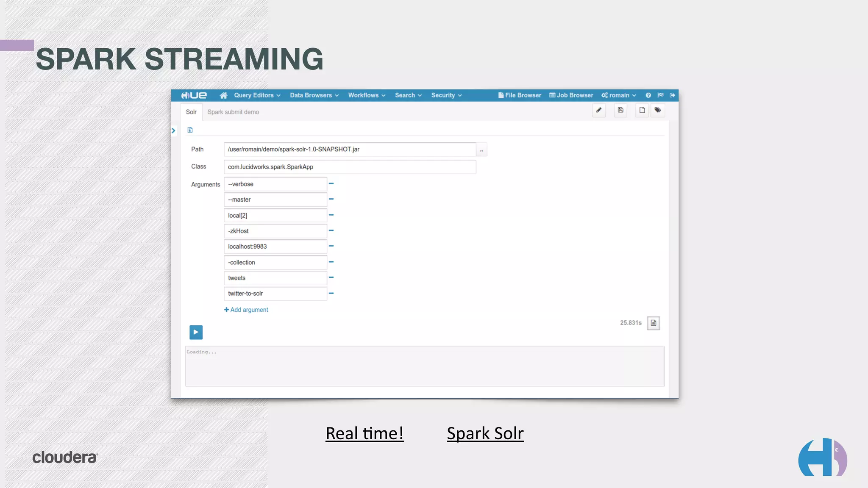
Task: Click Spark submit demo description
Action: 233,112
